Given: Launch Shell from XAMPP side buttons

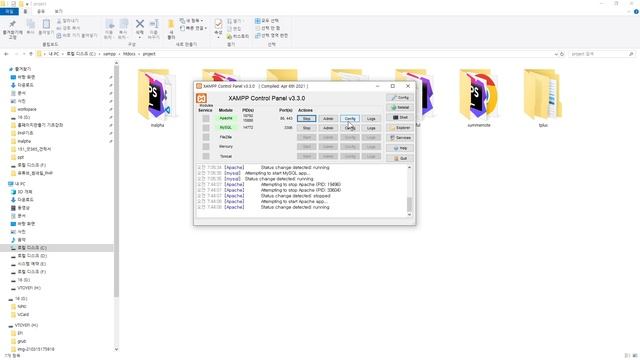Looking at the screenshot, I should coord(400,118).
